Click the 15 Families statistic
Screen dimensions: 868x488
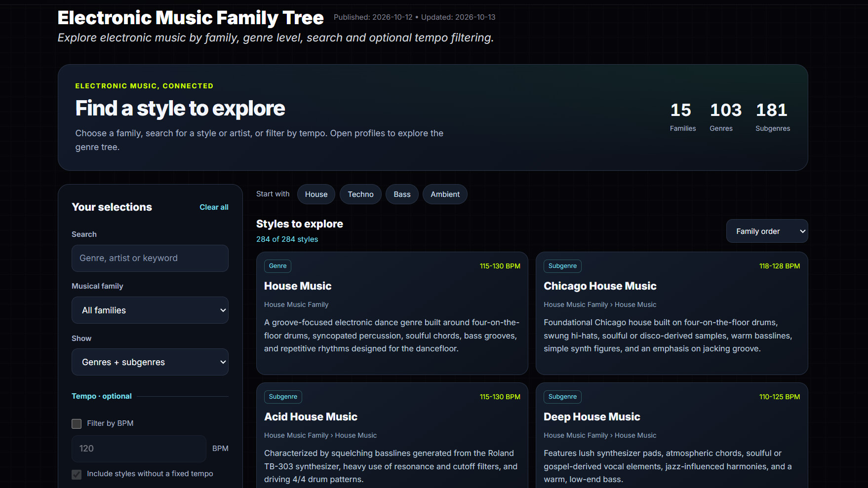682,117
